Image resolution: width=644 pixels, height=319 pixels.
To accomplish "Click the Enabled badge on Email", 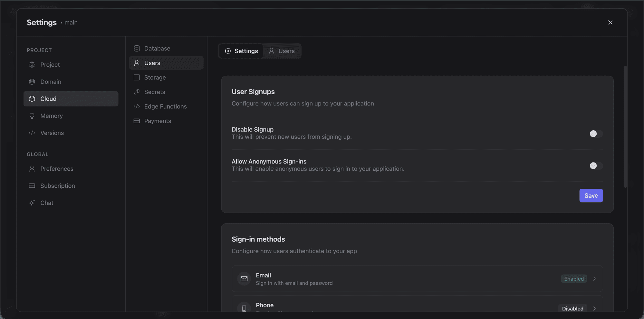I will 574,279.
